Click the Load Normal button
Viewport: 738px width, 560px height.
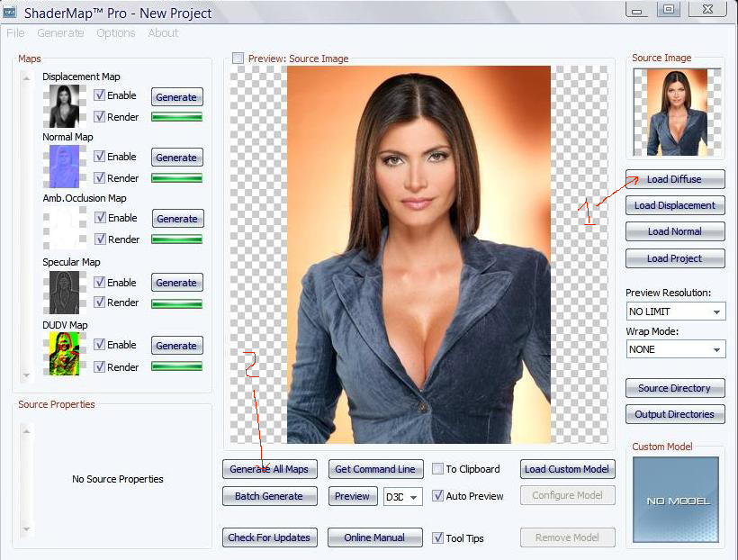675,231
